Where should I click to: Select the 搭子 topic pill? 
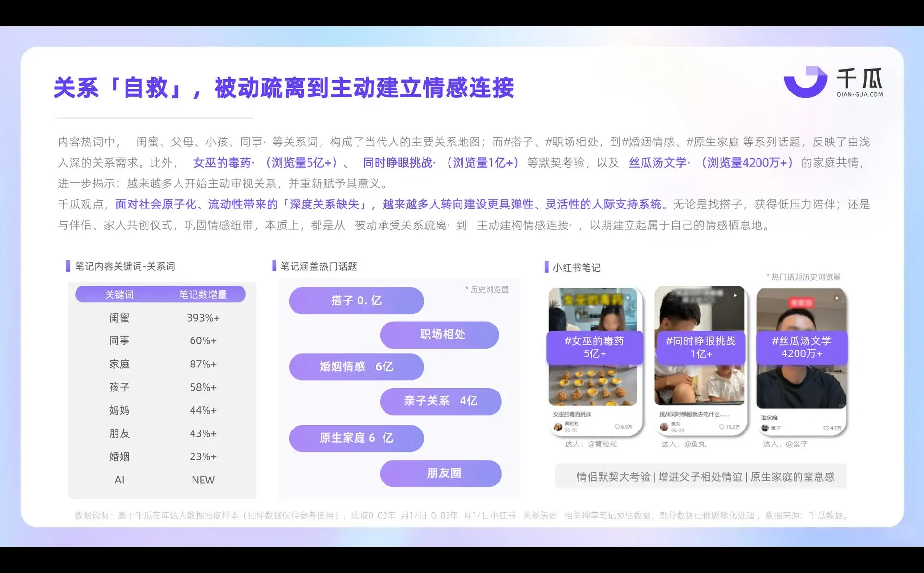[x=356, y=300]
